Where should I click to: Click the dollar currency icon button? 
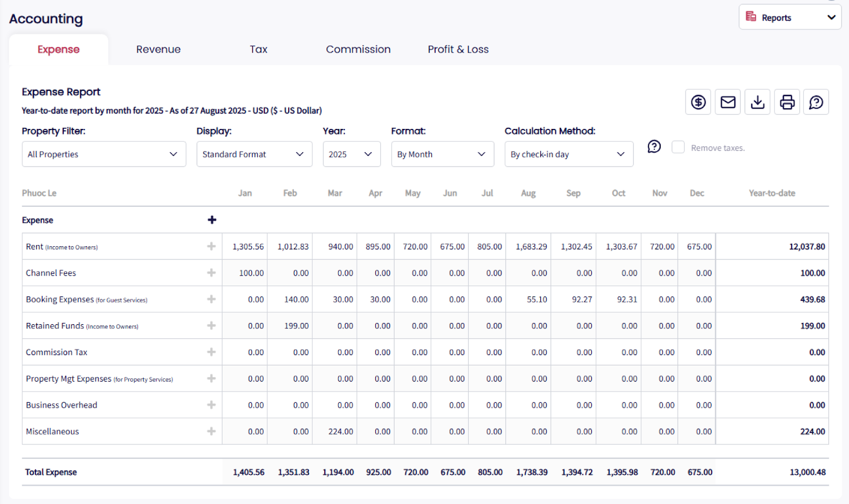[698, 102]
